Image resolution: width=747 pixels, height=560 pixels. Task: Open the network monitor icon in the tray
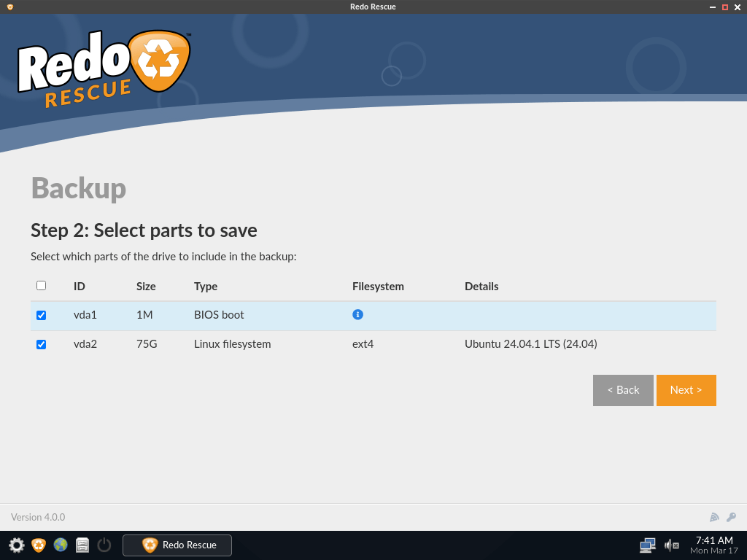click(646, 545)
